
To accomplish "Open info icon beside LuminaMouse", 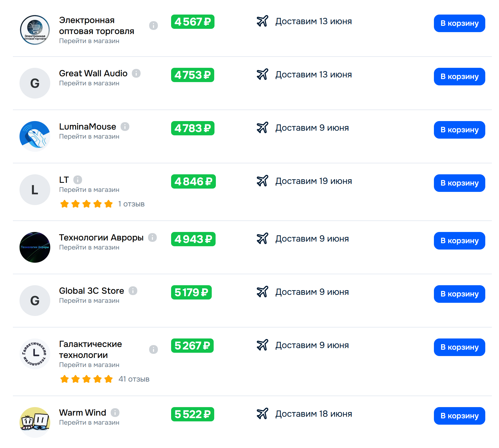I will [125, 127].
